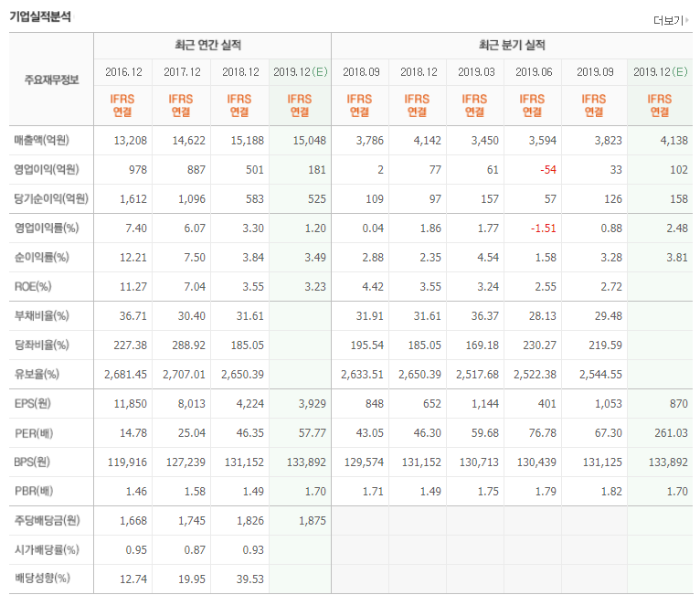Click the 순이익률(%) row label

point(41,257)
